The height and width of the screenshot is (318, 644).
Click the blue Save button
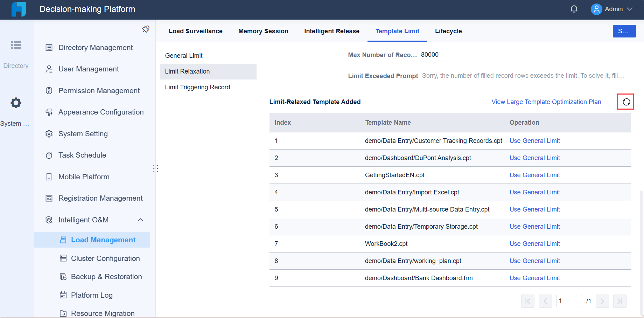tap(624, 31)
